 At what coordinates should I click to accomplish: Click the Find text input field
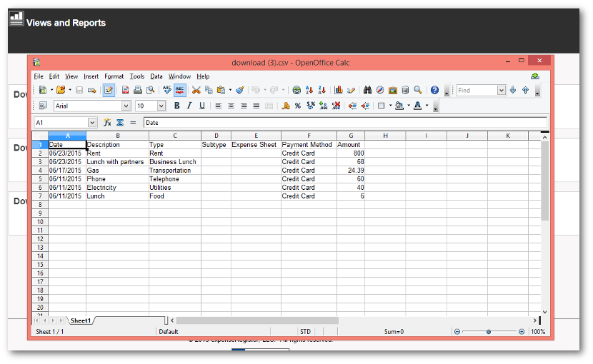476,91
